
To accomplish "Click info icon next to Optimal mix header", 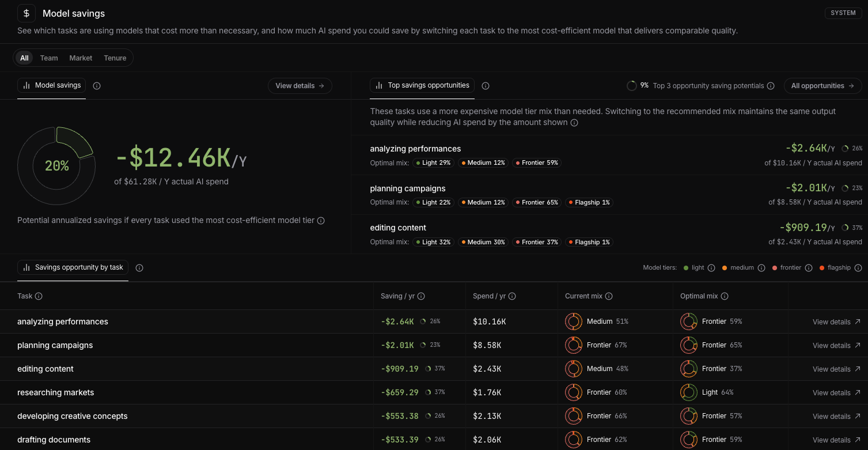I will click(725, 296).
